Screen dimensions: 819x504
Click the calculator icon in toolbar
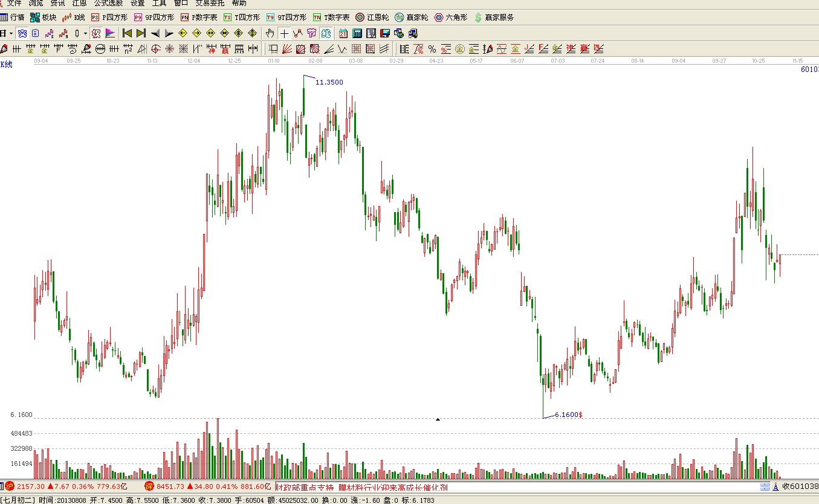357,33
